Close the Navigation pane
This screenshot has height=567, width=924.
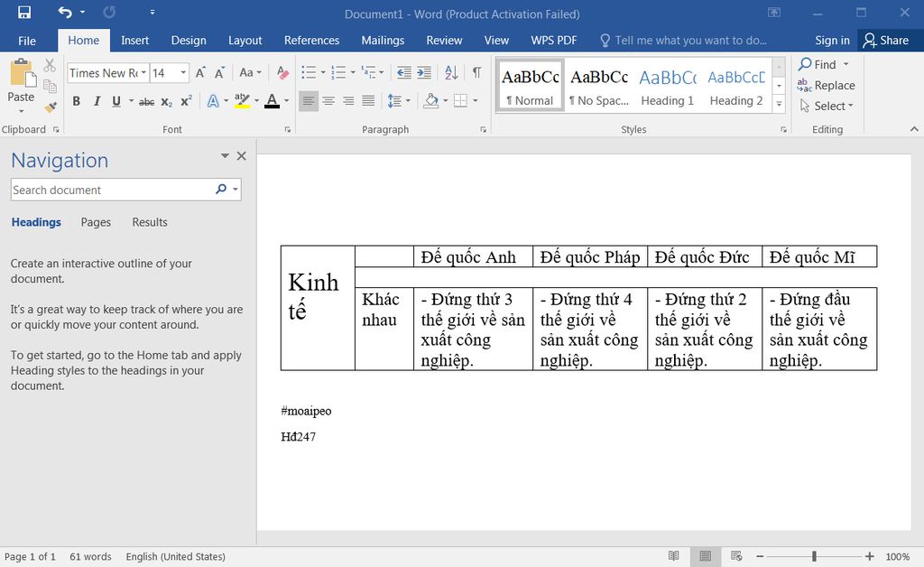pyautogui.click(x=242, y=156)
